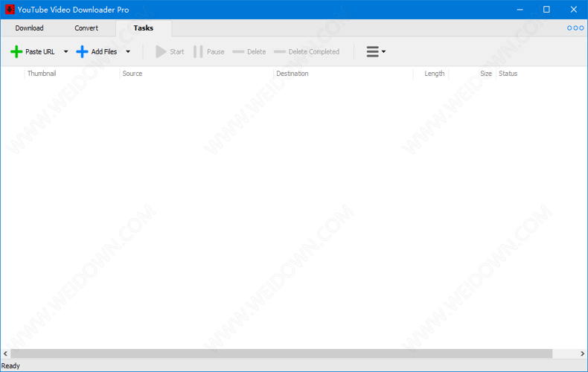Sort by the Size column header
The height and width of the screenshot is (372, 588).
tap(486, 74)
